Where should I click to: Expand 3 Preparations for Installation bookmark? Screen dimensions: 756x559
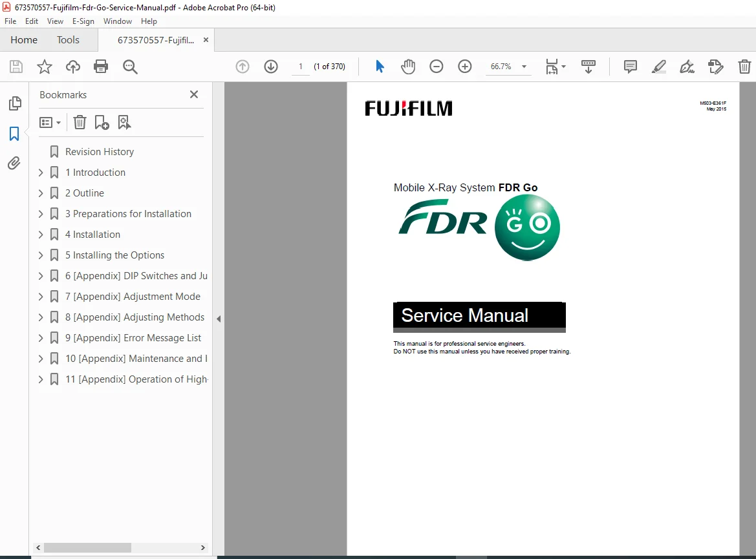[41, 214]
